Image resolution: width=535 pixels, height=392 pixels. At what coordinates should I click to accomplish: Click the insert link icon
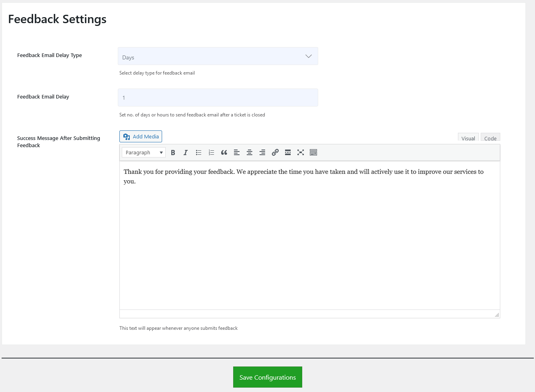click(275, 152)
